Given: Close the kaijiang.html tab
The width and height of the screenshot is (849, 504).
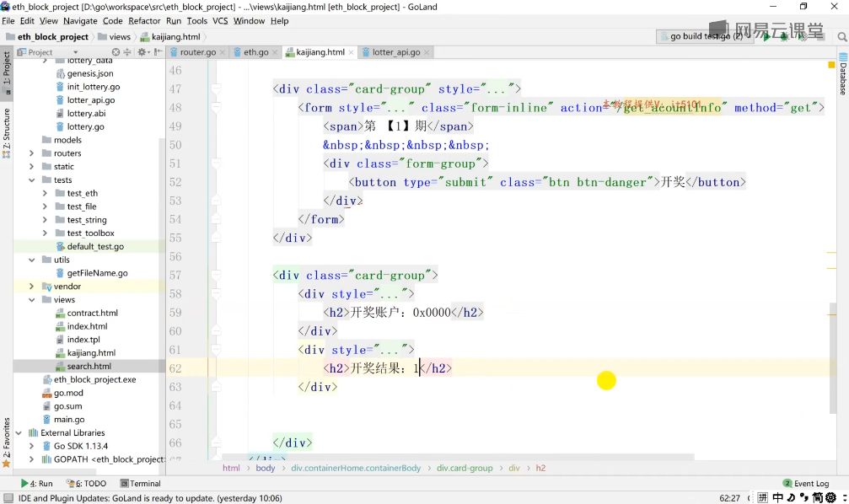Looking at the screenshot, I should pyautogui.click(x=351, y=52).
